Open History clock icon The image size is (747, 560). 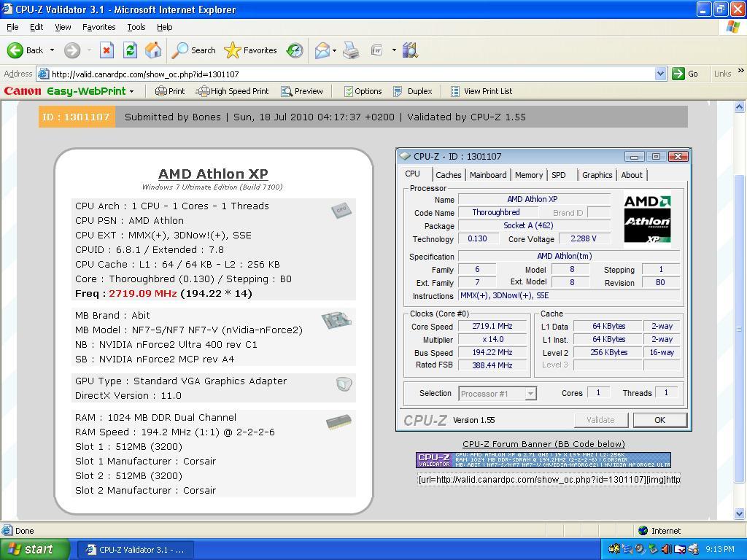pyautogui.click(x=295, y=50)
